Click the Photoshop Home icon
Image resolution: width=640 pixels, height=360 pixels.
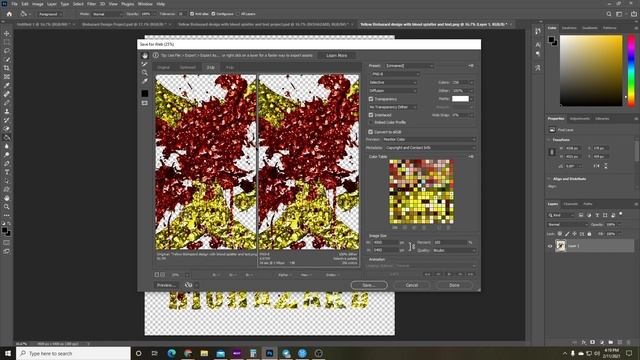coord(9,14)
